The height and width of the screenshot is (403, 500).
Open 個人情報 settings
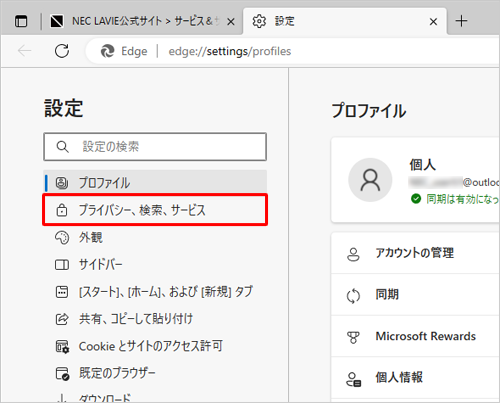(415, 378)
